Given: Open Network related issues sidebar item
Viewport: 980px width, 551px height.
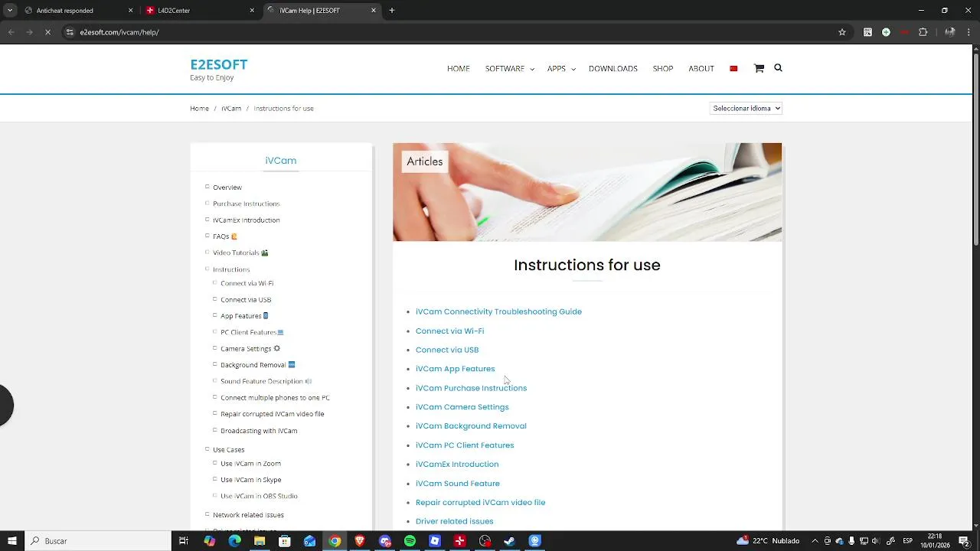Looking at the screenshot, I should coord(248,515).
